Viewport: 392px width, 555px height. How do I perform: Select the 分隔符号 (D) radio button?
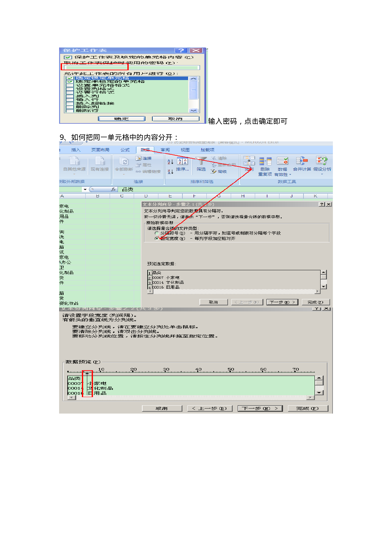click(157, 233)
